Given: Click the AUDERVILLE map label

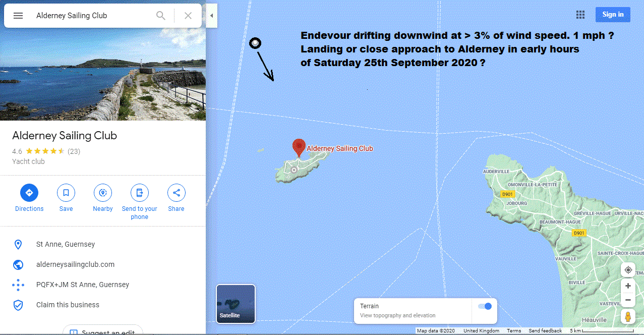Looking at the screenshot, I should 496,172.
